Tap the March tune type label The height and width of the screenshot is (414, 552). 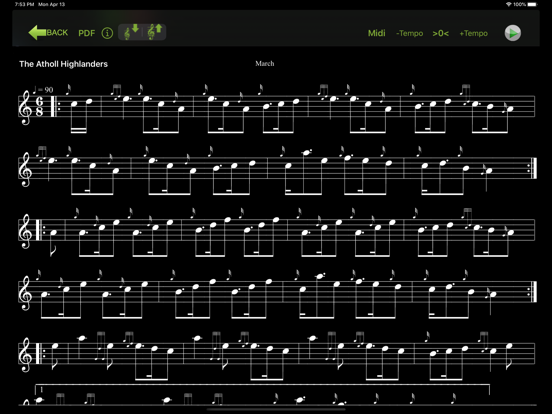tap(265, 64)
